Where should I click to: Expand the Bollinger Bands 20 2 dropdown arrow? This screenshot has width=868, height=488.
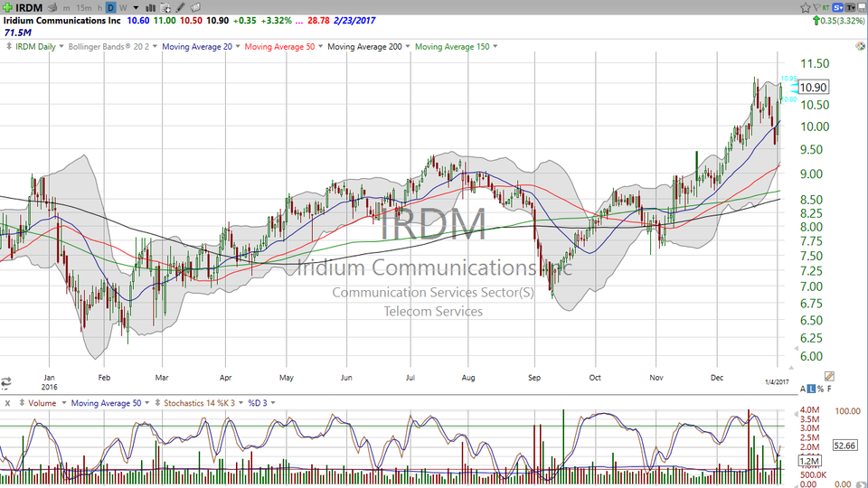pos(155,46)
